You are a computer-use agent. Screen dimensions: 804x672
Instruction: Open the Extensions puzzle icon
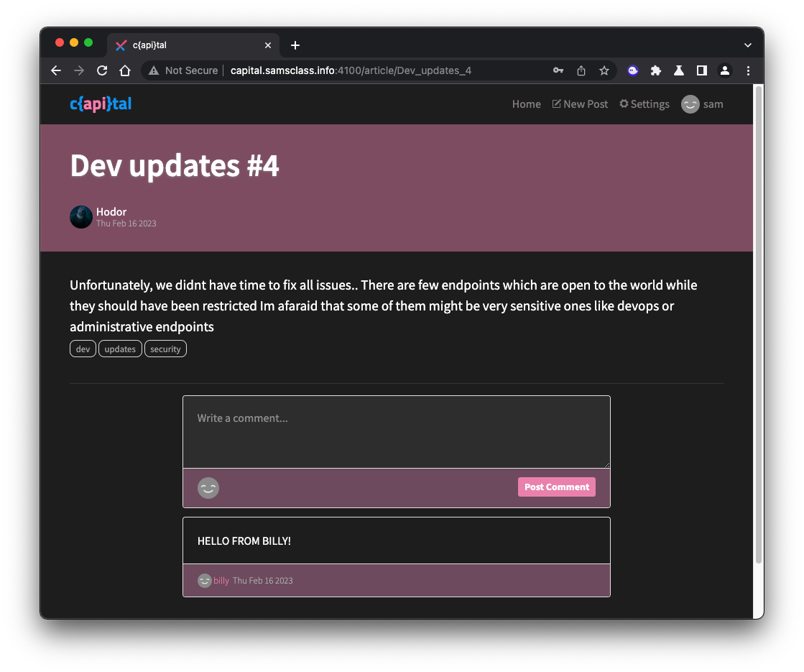coord(655,70)
